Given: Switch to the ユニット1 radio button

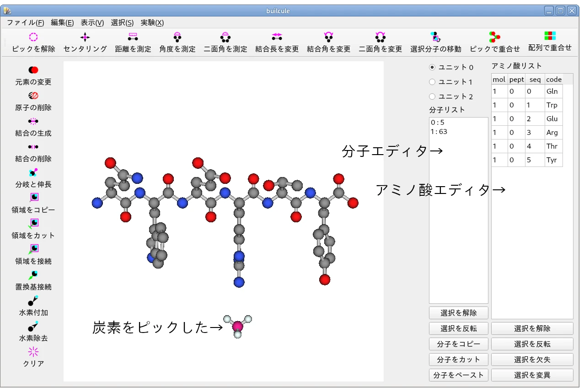Looking at the screenshot, I should tap(432, 82).
